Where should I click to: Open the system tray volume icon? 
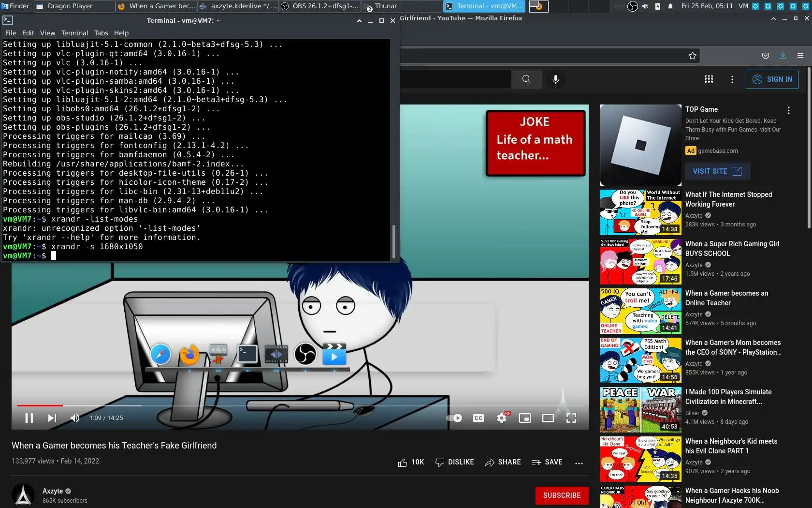click(645, 6)
